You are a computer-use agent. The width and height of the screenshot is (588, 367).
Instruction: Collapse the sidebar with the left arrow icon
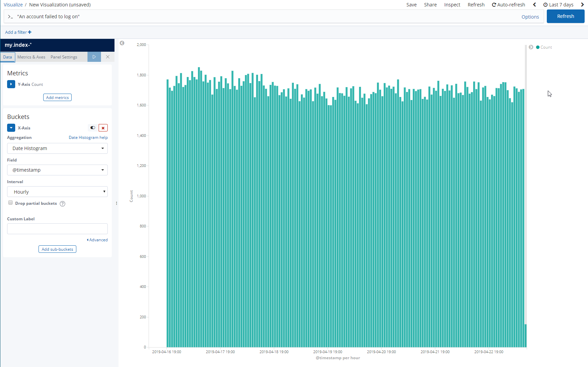(x=122, y=43)
